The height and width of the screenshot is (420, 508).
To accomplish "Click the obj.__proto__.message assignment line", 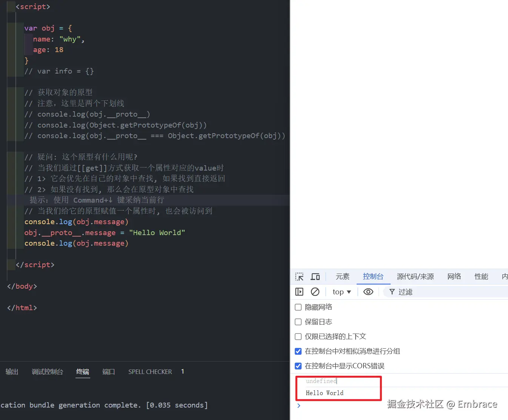I will pos(105,233).
